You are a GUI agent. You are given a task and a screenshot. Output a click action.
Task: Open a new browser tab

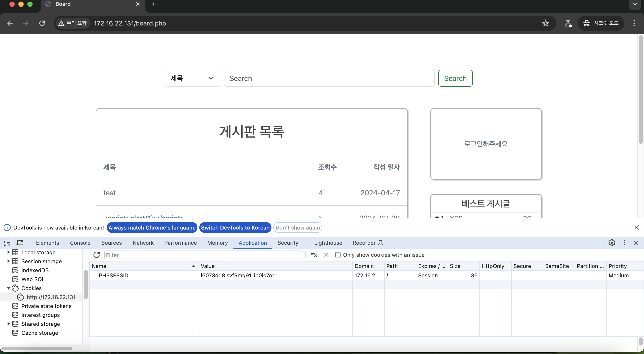(x=154, y=4)
